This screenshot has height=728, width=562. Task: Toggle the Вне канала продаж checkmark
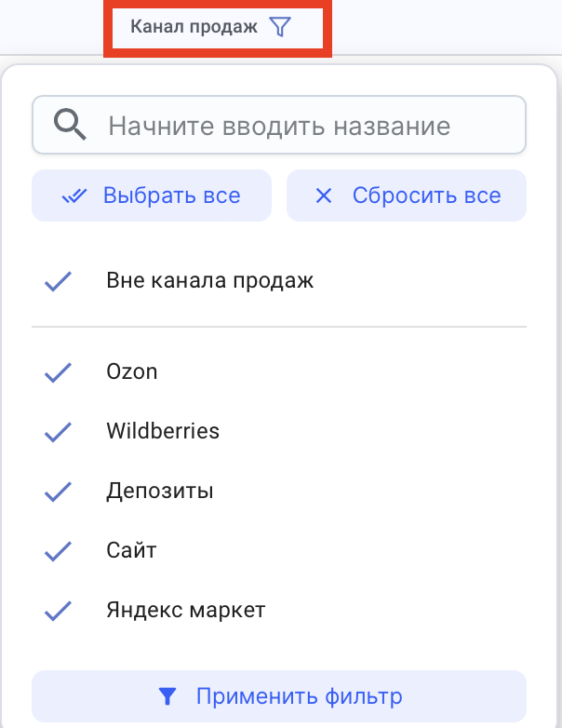coord(58,281)
